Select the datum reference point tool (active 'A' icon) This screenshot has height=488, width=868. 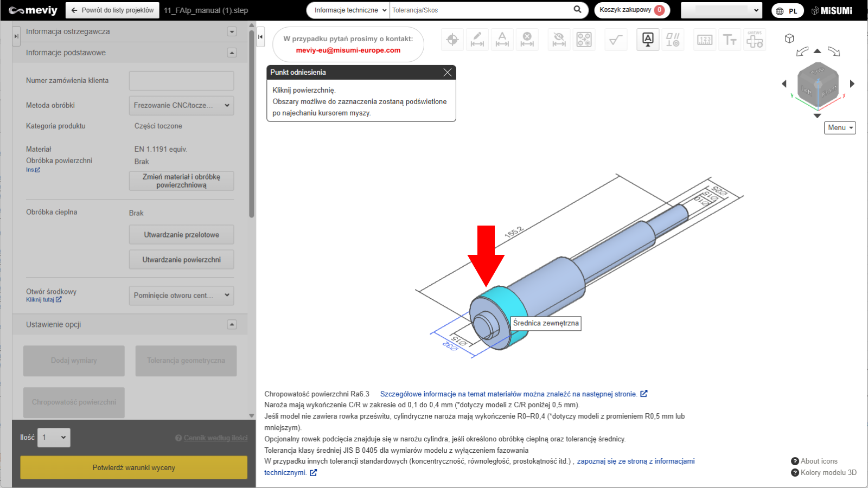pos(648,40)
